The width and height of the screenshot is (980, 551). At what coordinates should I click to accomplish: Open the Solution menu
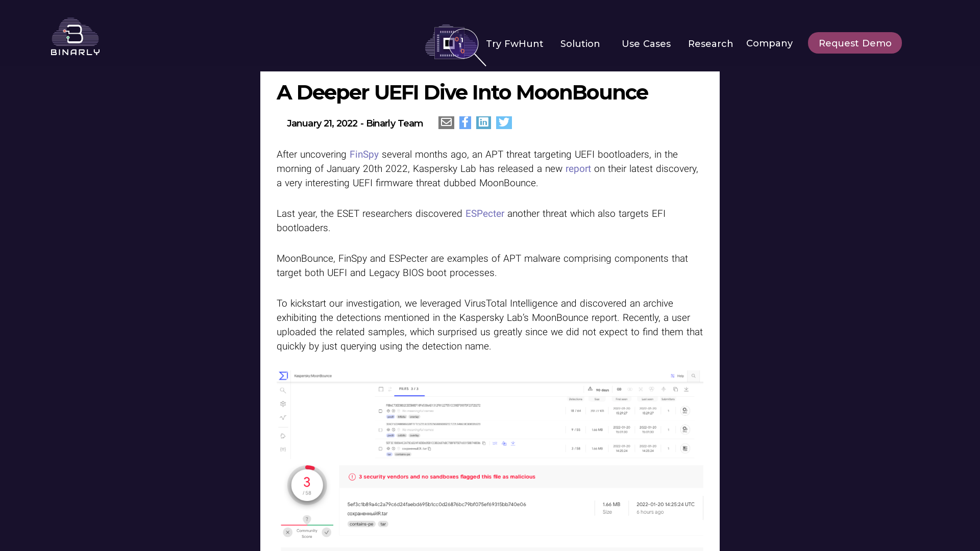(580, 44)
